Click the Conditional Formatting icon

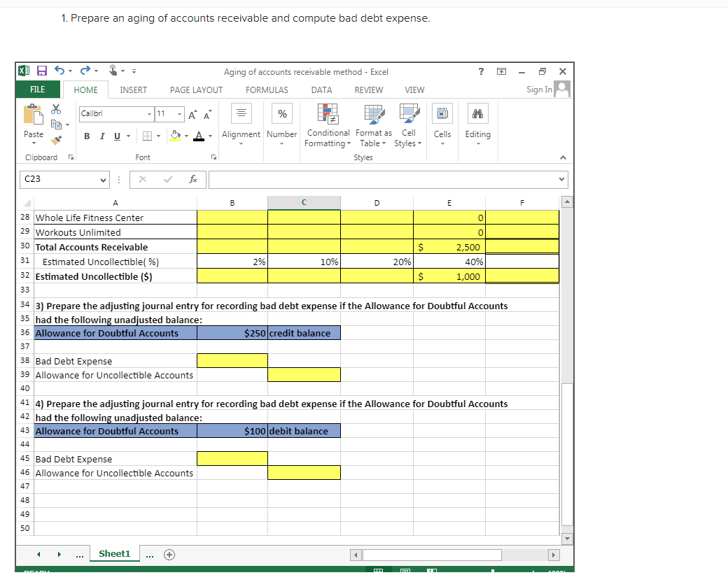pyautogui.click(x=328, y=114)
